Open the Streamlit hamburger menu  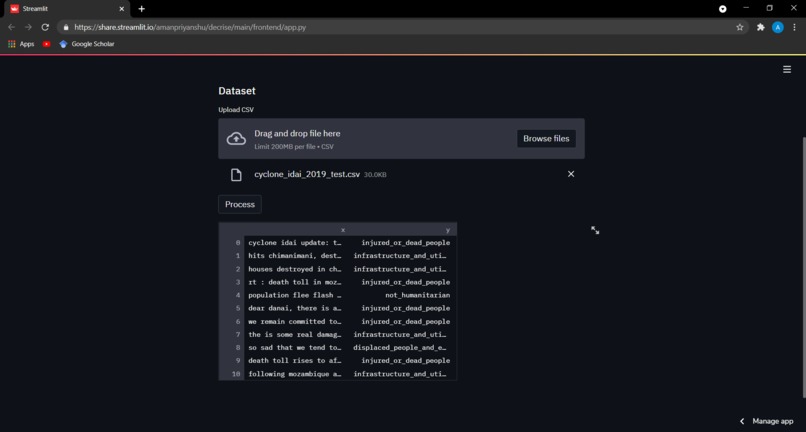point(786,69)
